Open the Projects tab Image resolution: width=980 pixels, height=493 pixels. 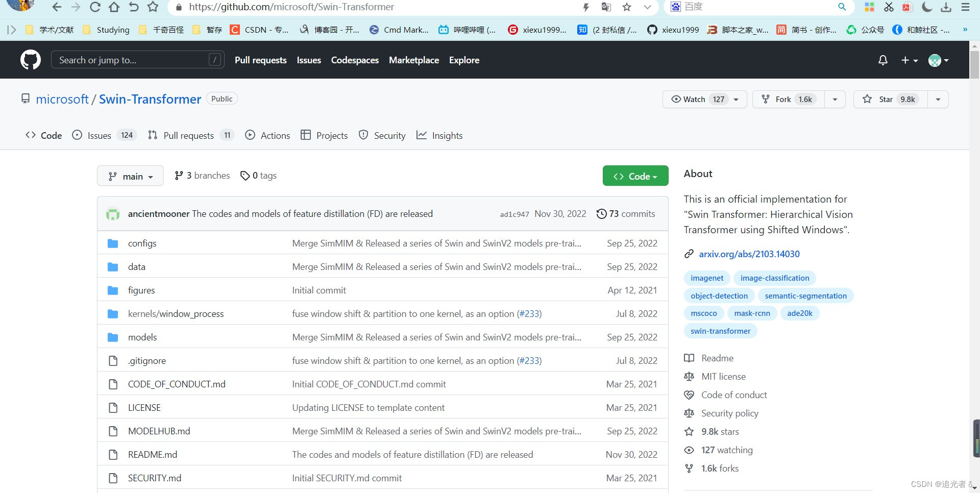click(324, 135)
